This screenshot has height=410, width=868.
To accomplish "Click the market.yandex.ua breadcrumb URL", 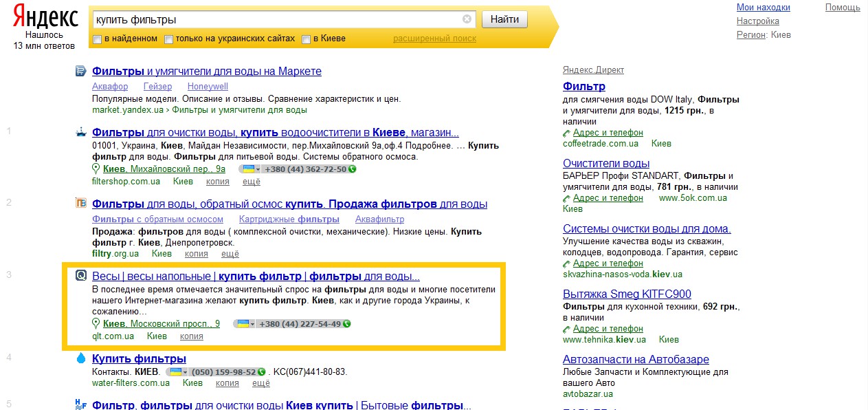I will pos(128,110).
